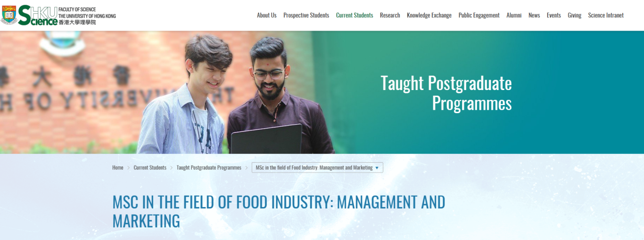This screenshot has width=644, height=240.
Task: Expand the MSc Food Industry breadcrumb dropdown
Action: [x=317, y=167]
